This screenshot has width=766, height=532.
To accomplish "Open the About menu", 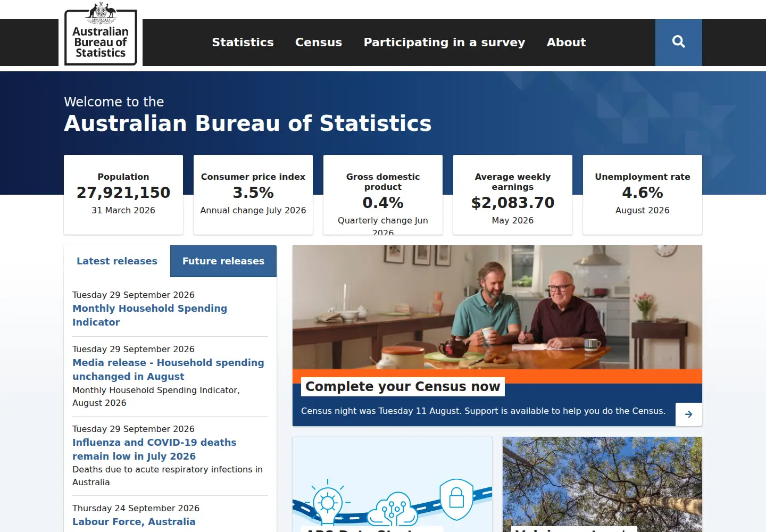I will coord(567,42).
